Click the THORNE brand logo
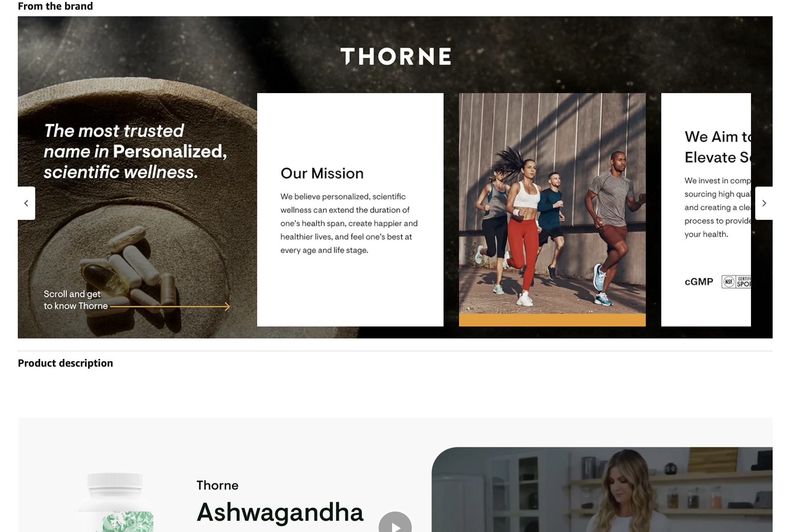The height and width of the screenshot is (532, 797). point(396,56)
